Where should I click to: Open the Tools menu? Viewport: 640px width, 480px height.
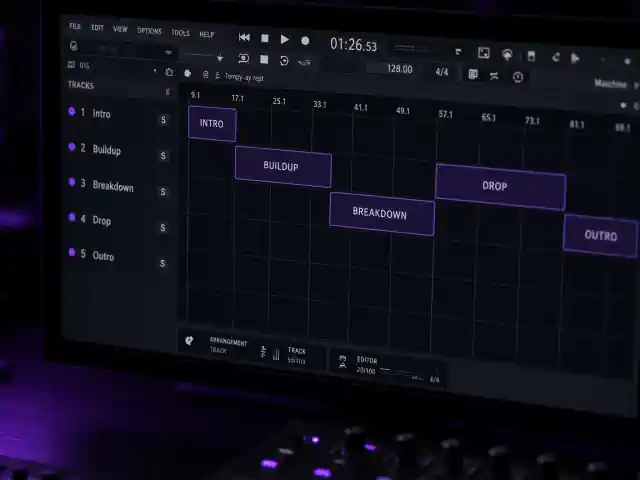coord(180,33)
